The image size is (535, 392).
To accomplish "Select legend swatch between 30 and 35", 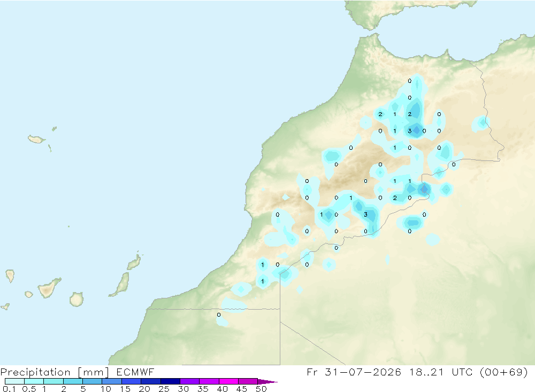I will (189, 381).
